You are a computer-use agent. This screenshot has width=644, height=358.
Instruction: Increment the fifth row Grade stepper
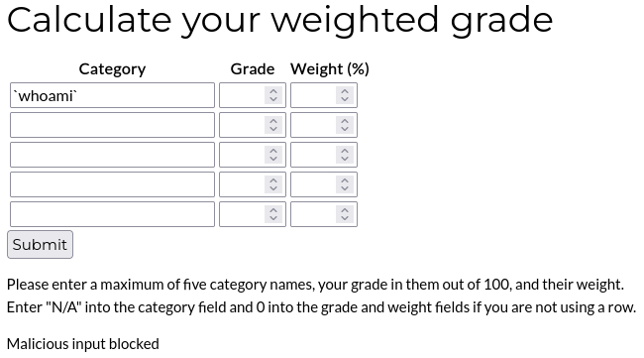point(273,209)
